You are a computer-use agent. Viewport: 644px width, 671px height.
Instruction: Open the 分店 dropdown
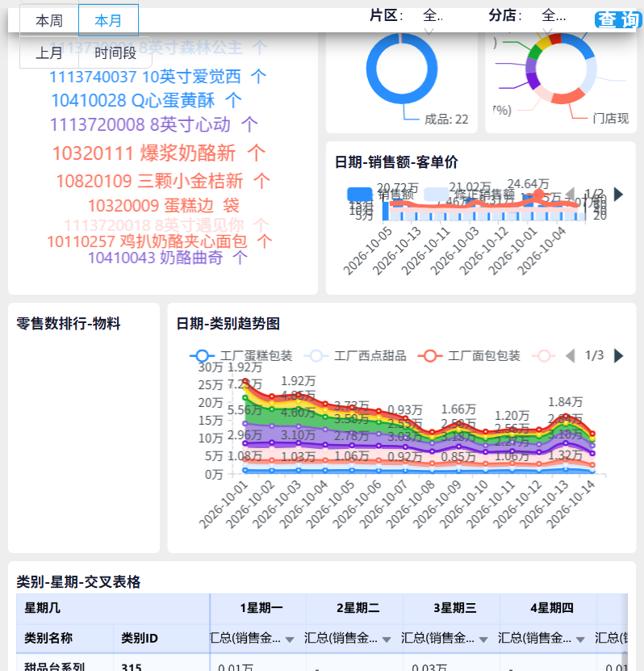[x=554, y=16]
